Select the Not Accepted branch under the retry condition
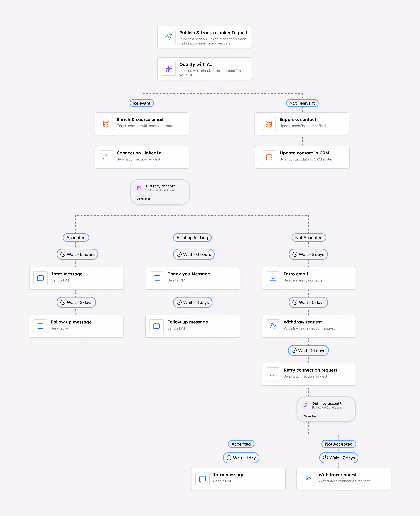 pos(338,444)
